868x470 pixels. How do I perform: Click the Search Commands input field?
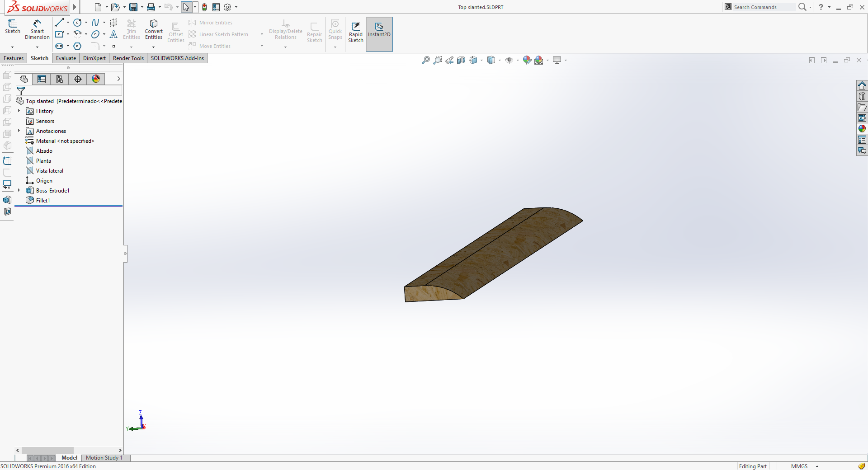pyautogui.click(x=764, y=7)
